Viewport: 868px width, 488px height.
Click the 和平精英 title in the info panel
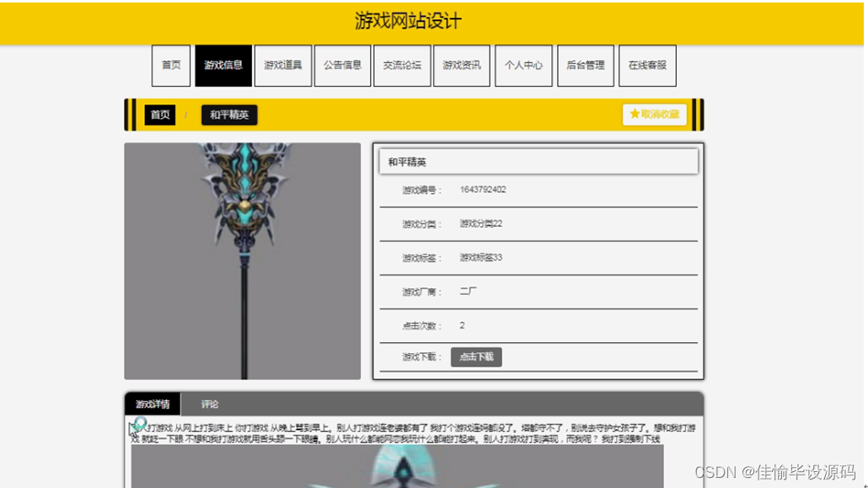407,163
